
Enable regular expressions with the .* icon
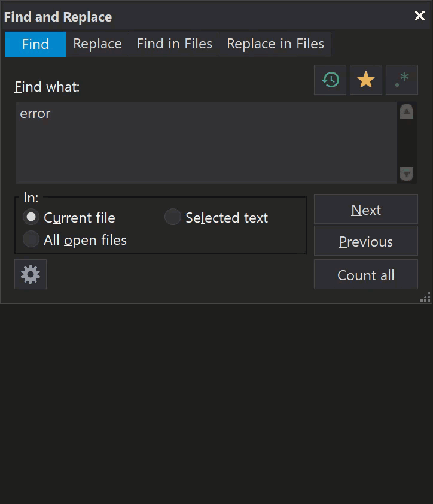click(401, 80)
